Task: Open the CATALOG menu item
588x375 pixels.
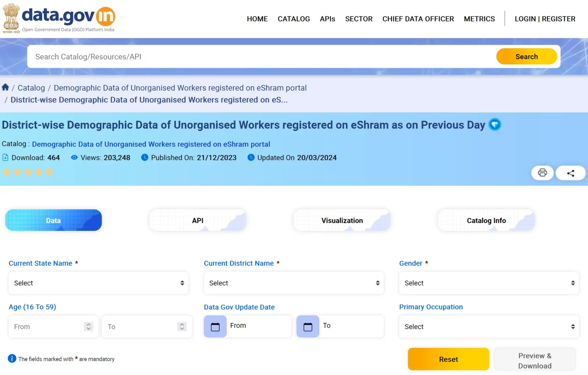Action: coord(294,19)
